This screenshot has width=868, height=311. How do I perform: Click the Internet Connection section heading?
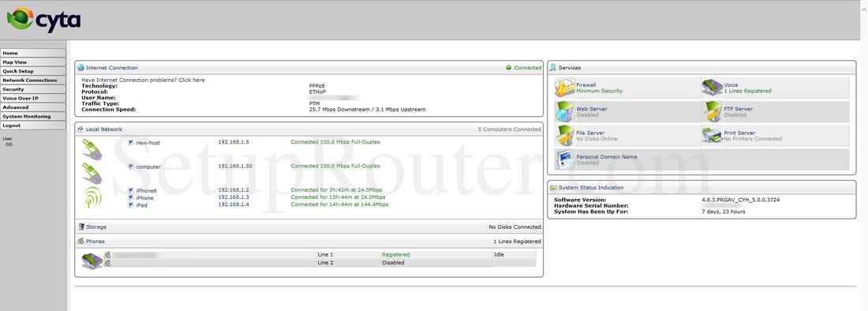[112, 68]
